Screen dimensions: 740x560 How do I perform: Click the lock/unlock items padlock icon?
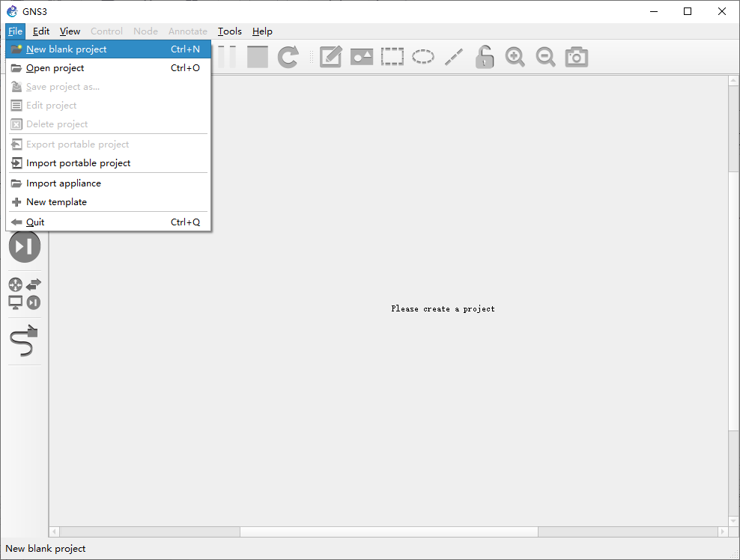coord(484,57)
